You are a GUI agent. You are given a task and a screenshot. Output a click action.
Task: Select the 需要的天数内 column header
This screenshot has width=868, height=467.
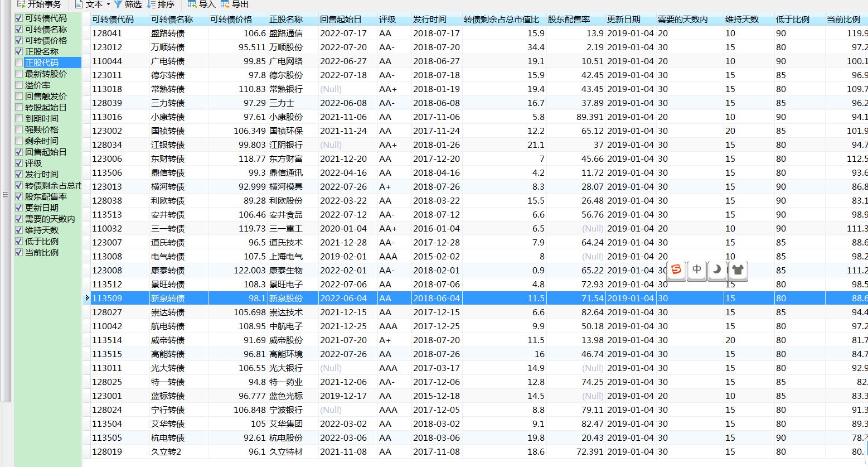pyautogui.click(x=690, y=19)
